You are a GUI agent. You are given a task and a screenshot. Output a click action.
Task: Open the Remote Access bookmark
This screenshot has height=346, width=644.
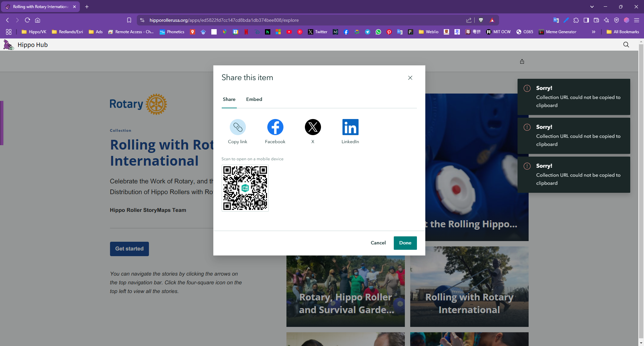(131, 32)
